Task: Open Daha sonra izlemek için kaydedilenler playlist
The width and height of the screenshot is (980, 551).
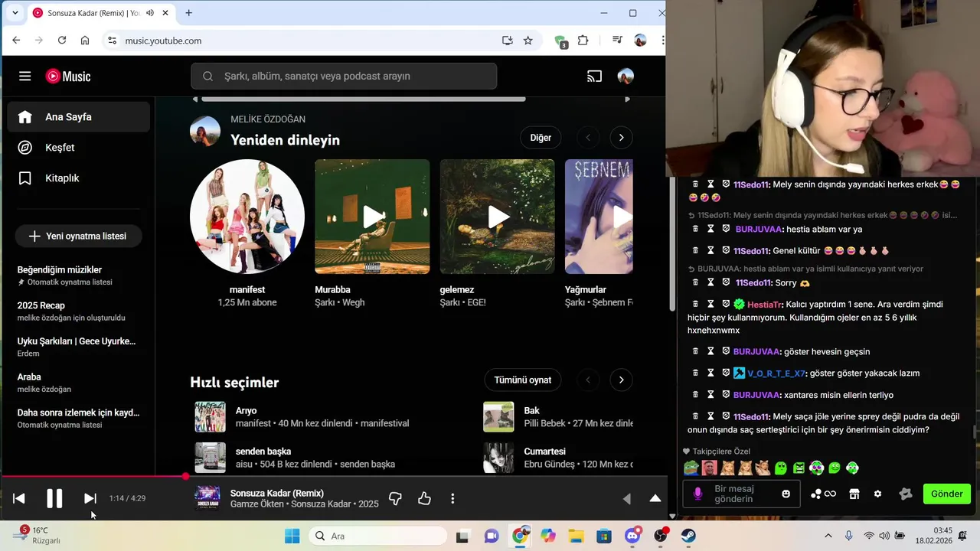Action: (79, 418)
